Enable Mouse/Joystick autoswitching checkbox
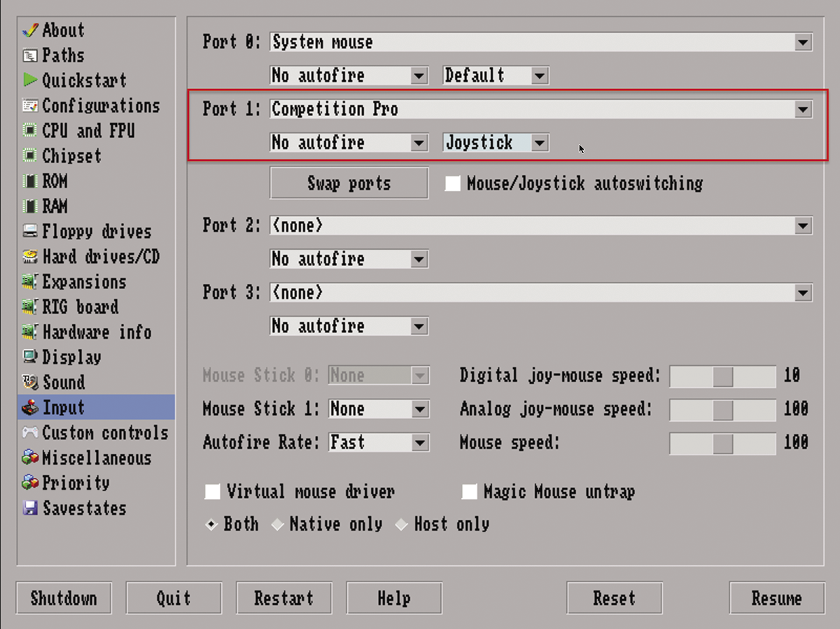Screen dimensions: 840x629 pos(453,184)
